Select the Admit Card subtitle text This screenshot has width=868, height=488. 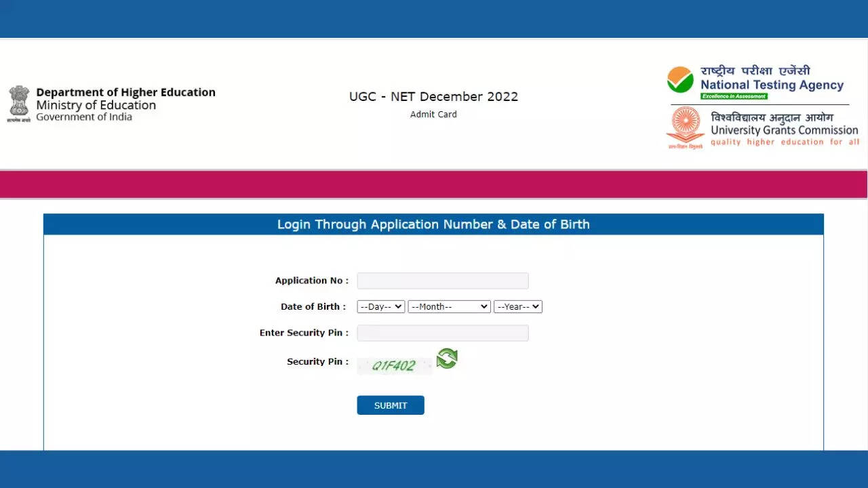pos(433,115)
